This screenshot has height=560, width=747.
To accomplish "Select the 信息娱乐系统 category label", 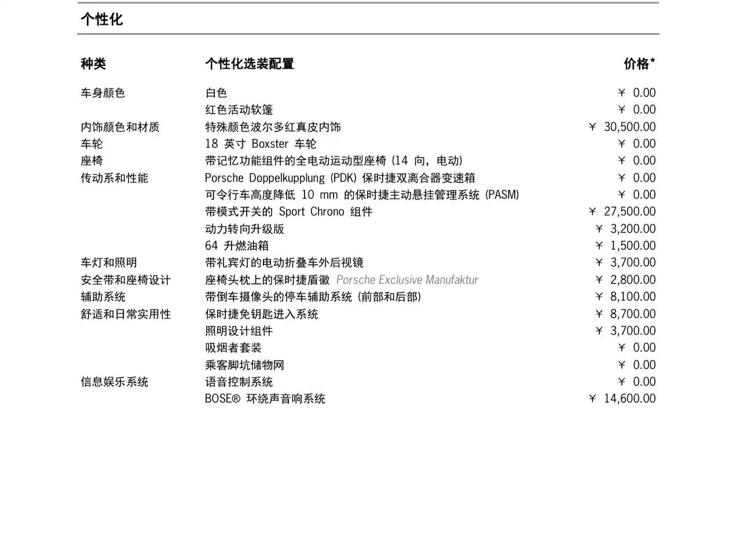I will point(115,382).
